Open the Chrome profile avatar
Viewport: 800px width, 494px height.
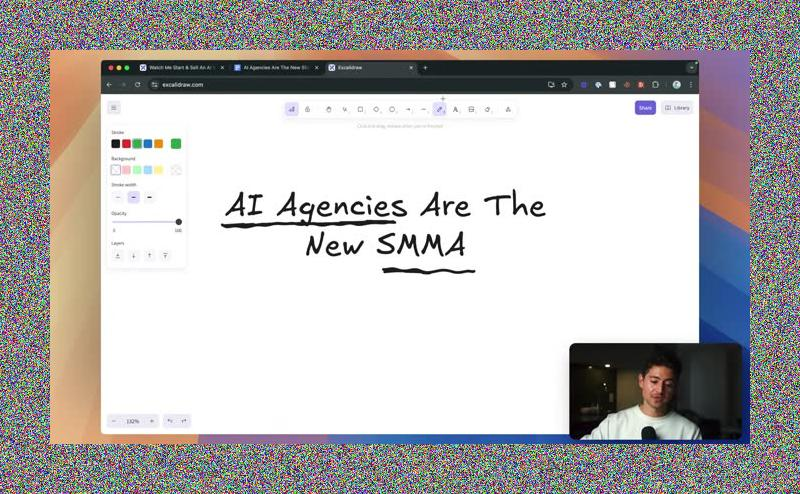677,85
